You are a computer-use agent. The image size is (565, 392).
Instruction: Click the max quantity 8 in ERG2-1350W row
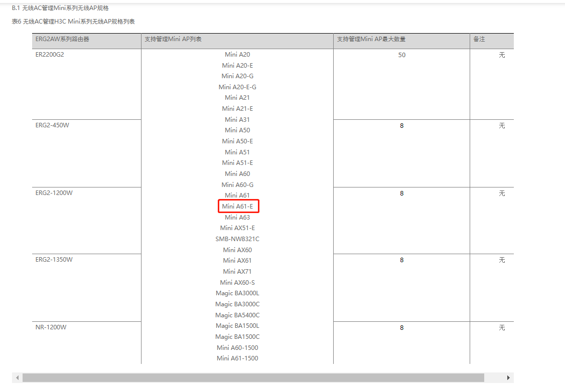tap(402, 260)
